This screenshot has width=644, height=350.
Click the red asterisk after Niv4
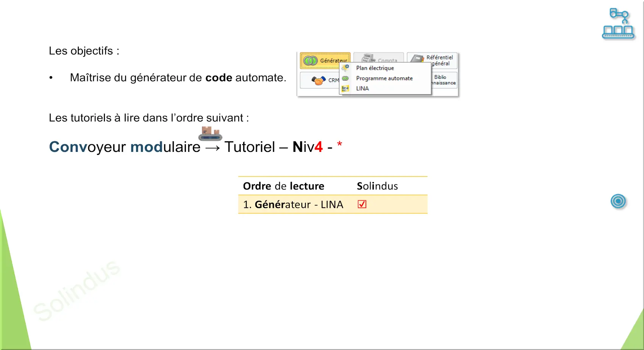pyautogui.click(x=339, y=144)
